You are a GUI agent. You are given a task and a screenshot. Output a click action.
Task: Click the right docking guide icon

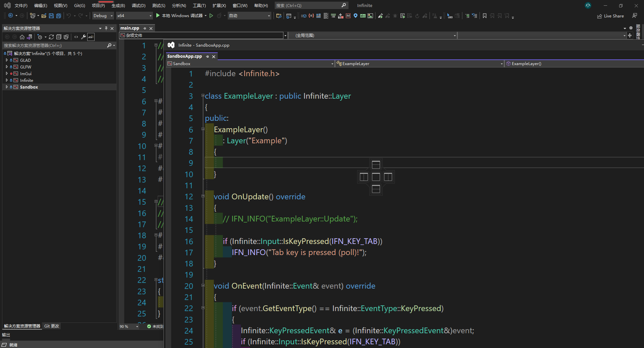coord(388,177)
